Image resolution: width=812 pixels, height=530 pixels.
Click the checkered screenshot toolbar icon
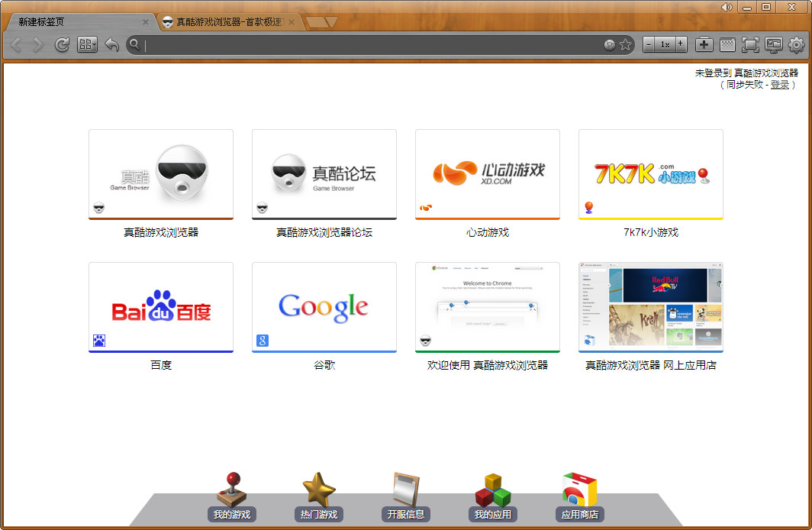click(x=727, y=45)
